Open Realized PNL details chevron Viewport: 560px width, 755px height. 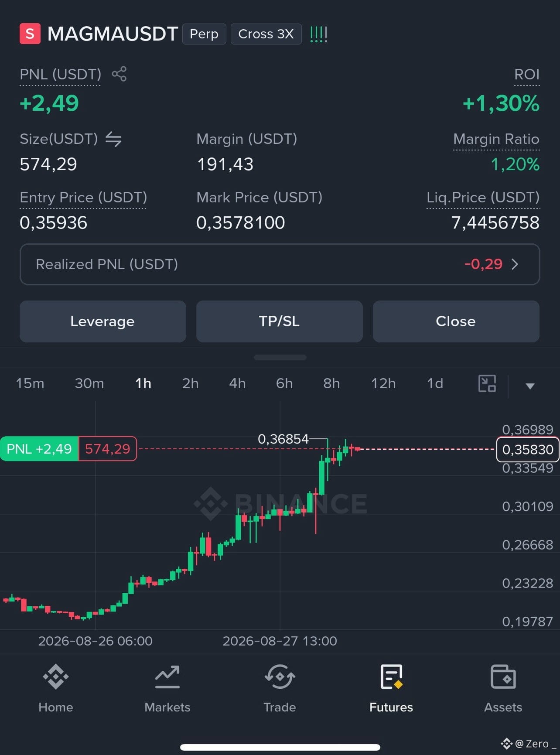(515, 264)
